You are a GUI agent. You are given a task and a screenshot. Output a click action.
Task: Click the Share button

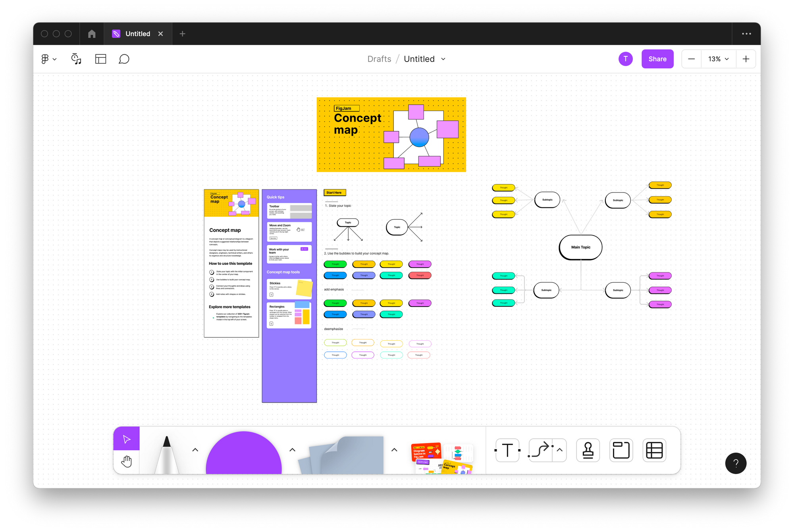click(657, 59)
